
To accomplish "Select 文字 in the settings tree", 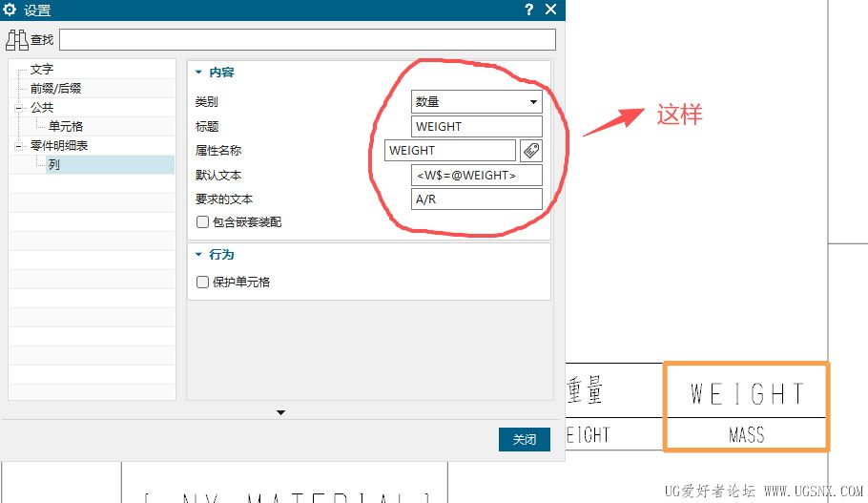I will [42, 70].
